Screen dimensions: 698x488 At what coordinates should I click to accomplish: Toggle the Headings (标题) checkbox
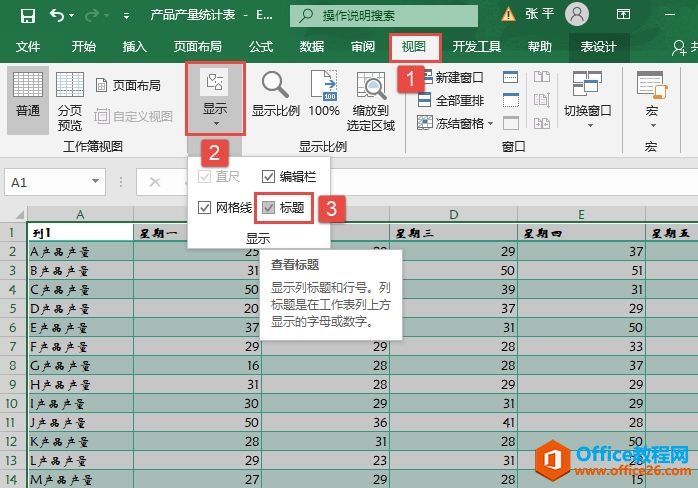pyautogui.click(x=268, y=207)
